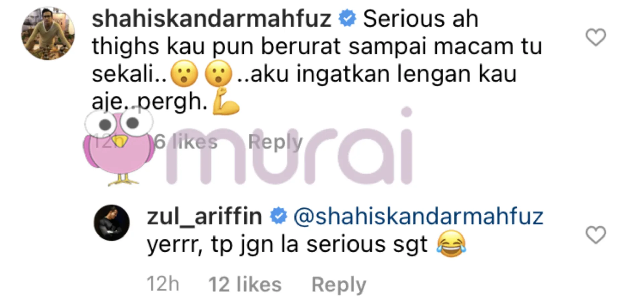The image size is (644, 300).
Task: Reply to shahiskandarmahfuz's comment
Action: coord(275,142)
